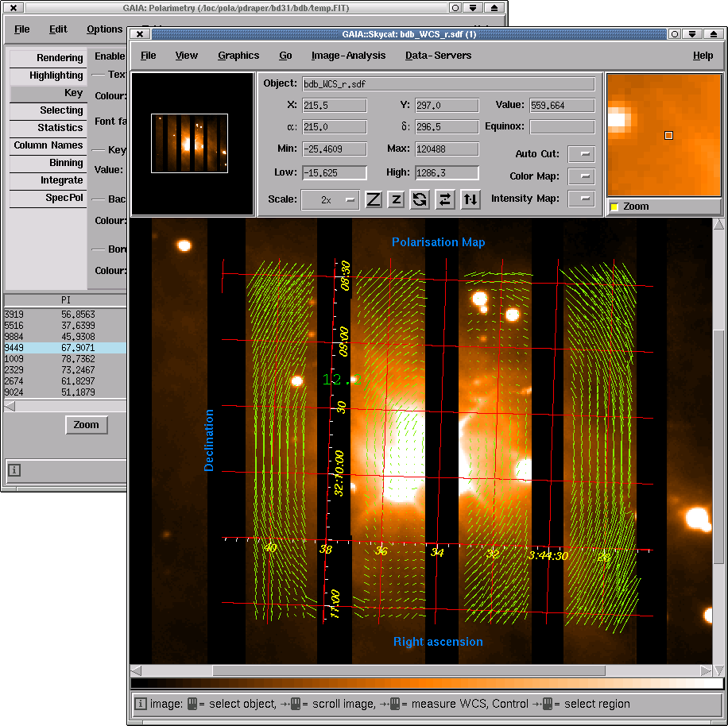
Task: Open the Image-Analysis menu
Action: (348, 55)
